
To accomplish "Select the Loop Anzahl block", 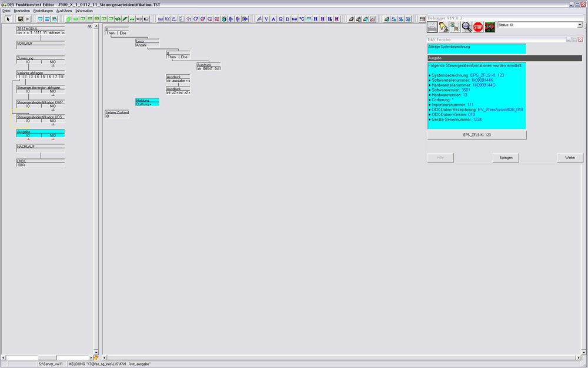I will [x=148, y=43].
